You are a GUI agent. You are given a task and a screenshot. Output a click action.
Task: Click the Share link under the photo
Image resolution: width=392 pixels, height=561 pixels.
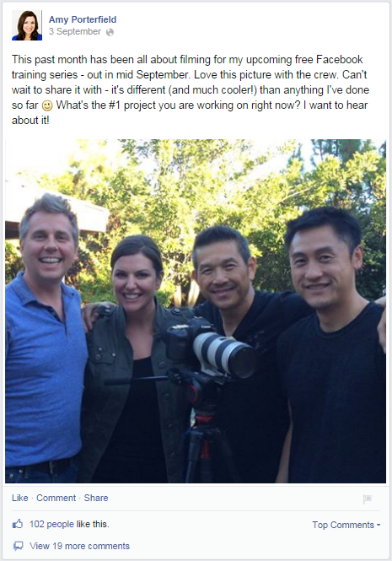click(96, 498)
